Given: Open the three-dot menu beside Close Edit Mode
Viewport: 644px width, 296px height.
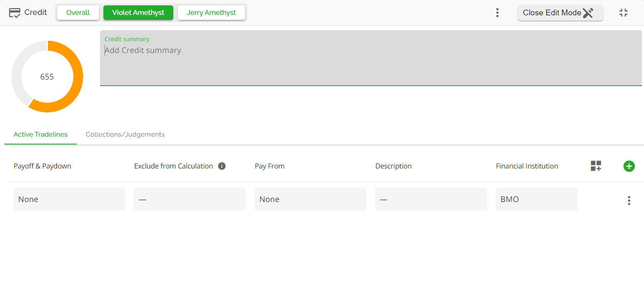Looking at the screenshot, I should click(x=497, y=13).
